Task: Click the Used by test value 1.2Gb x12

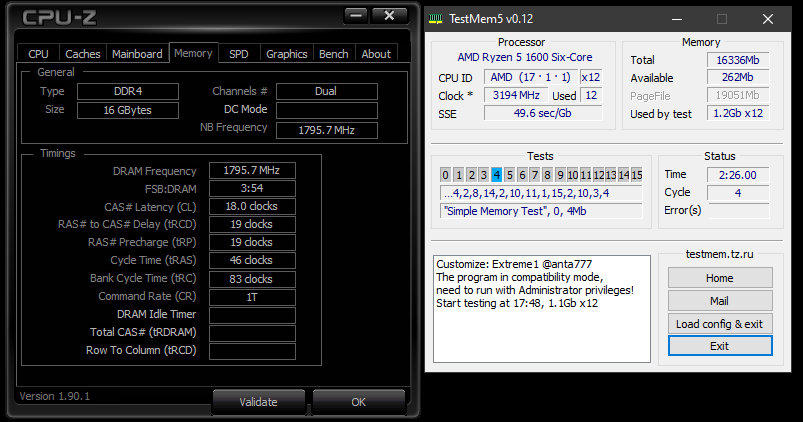Action: [x=738, y=113]
